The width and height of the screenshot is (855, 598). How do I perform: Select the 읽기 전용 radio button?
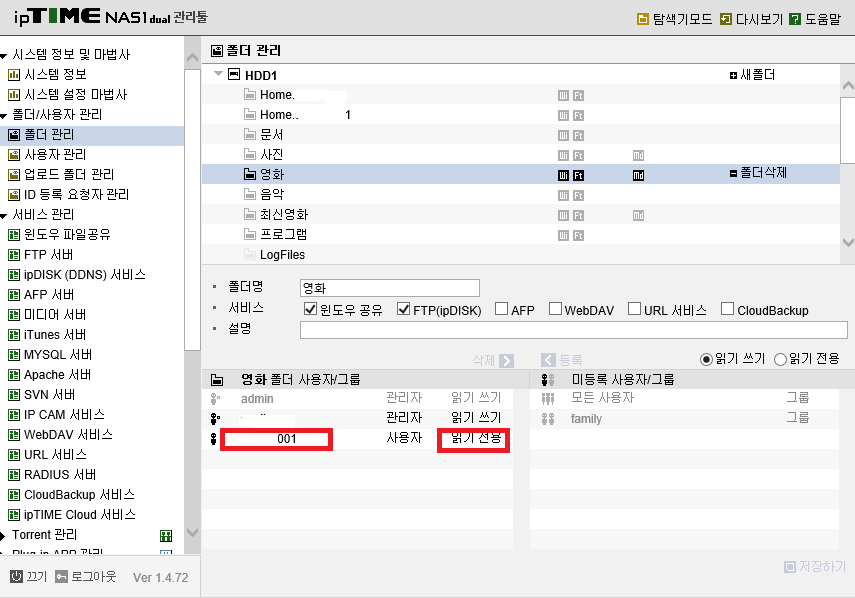point(780,359)
